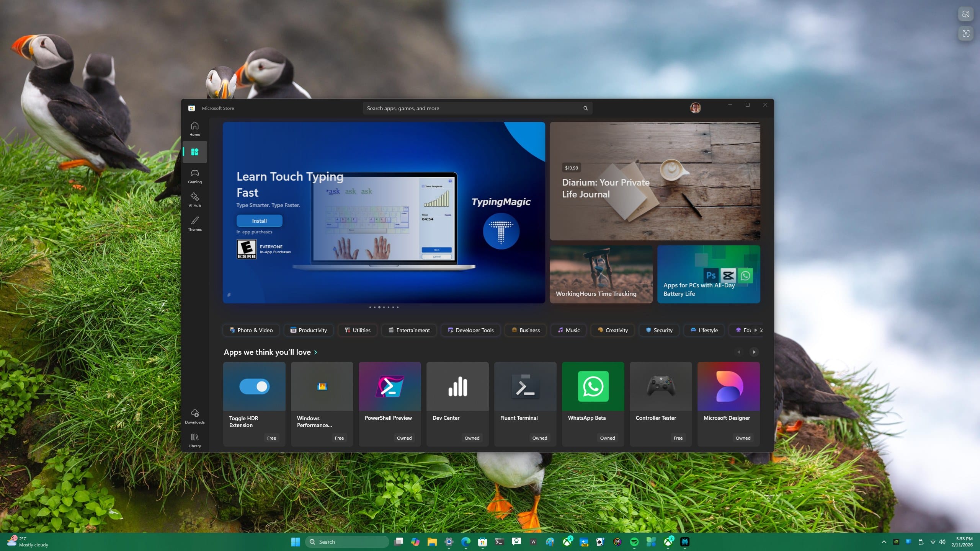Open the clock and date panel
The height and width of the screenshot is (551, 980).
[962, 542]
